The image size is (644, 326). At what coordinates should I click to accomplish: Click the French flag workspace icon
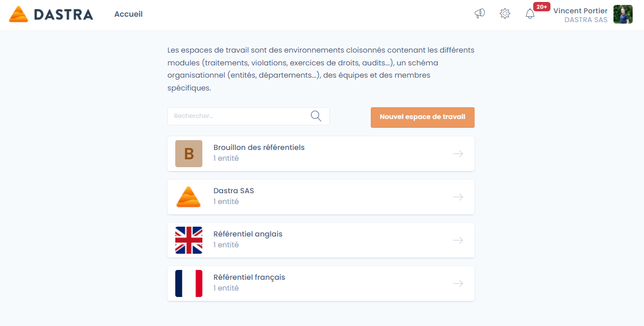(189, 283)
